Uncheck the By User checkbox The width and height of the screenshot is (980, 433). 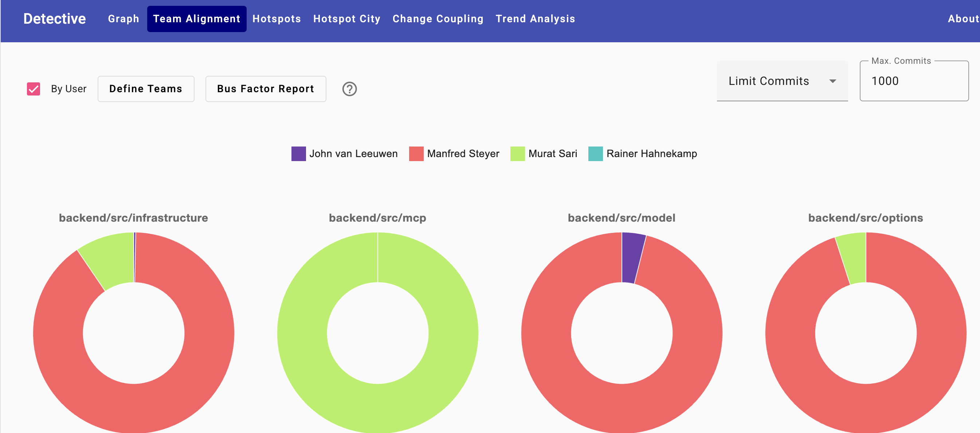[x=34, y=89]
